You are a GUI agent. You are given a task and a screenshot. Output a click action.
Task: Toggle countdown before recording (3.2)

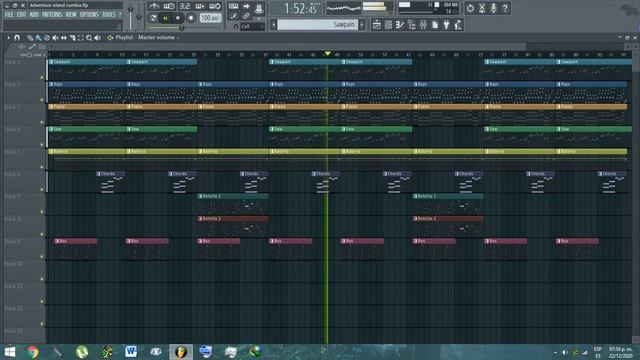coord(185,6)
